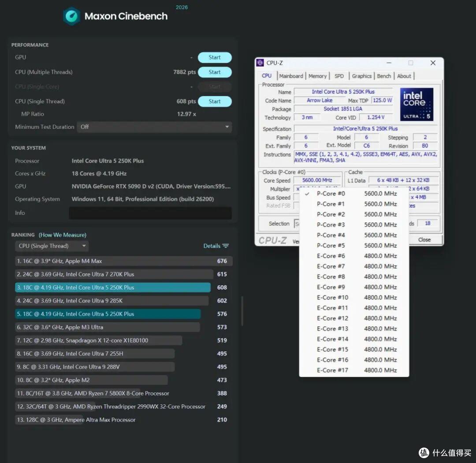Start the CPU Multiple Threads test

point(215,72)
